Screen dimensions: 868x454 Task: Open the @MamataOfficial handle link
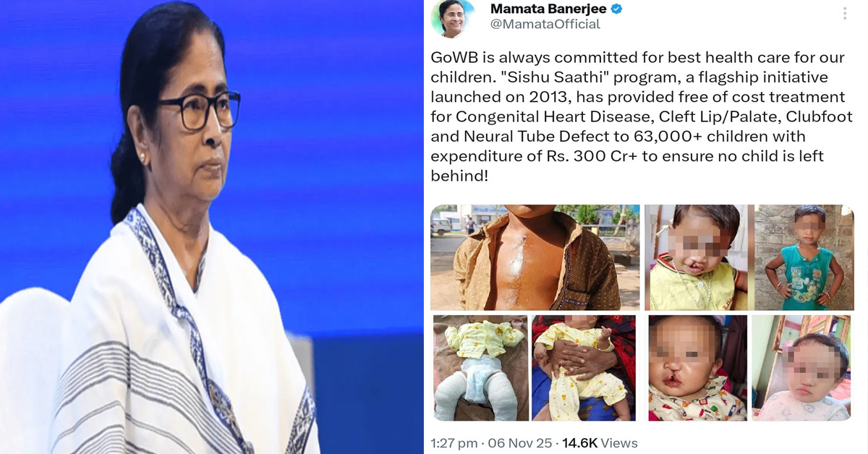coord(545,25)
